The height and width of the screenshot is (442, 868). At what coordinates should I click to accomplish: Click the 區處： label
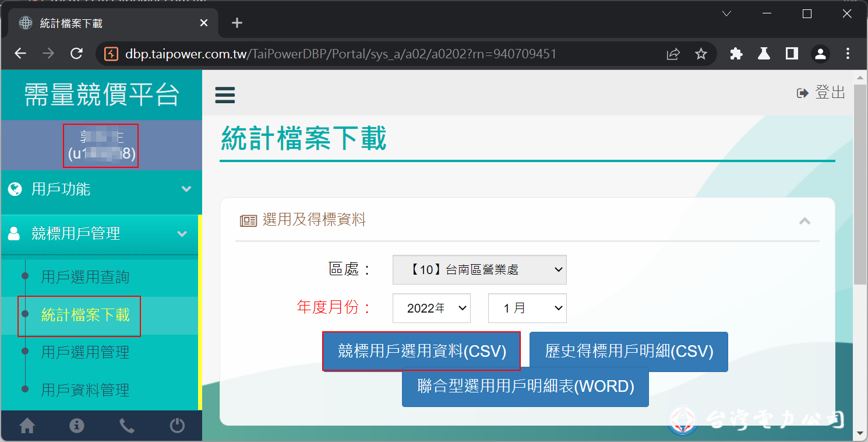(350, 269)
